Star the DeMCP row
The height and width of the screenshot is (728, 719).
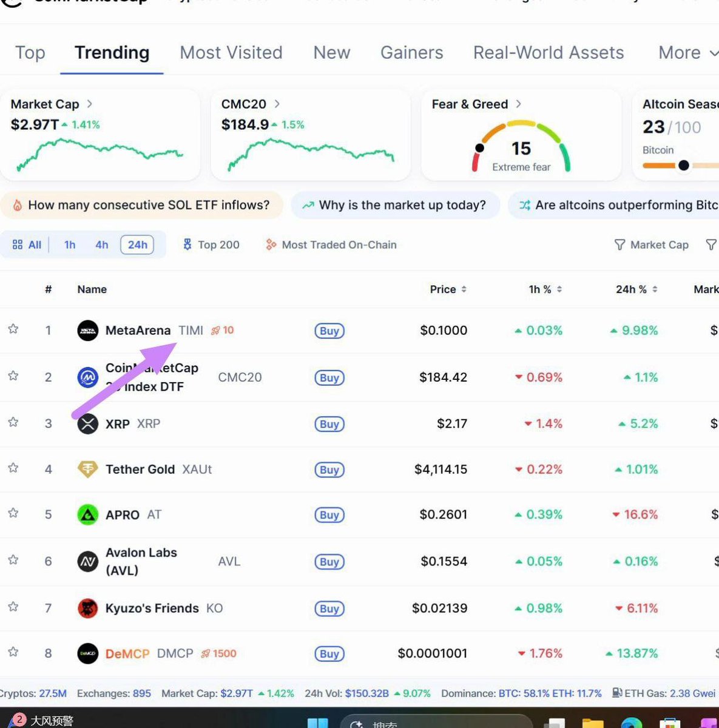click(13, 652)
